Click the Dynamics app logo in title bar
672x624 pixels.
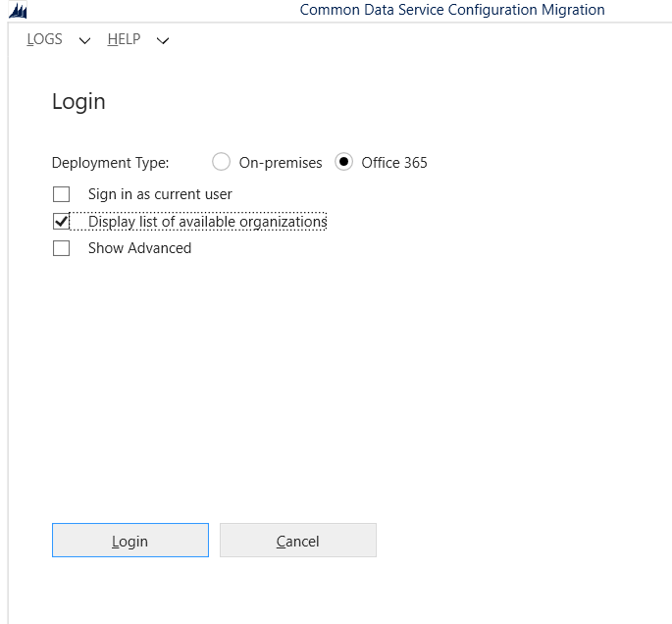18,11
